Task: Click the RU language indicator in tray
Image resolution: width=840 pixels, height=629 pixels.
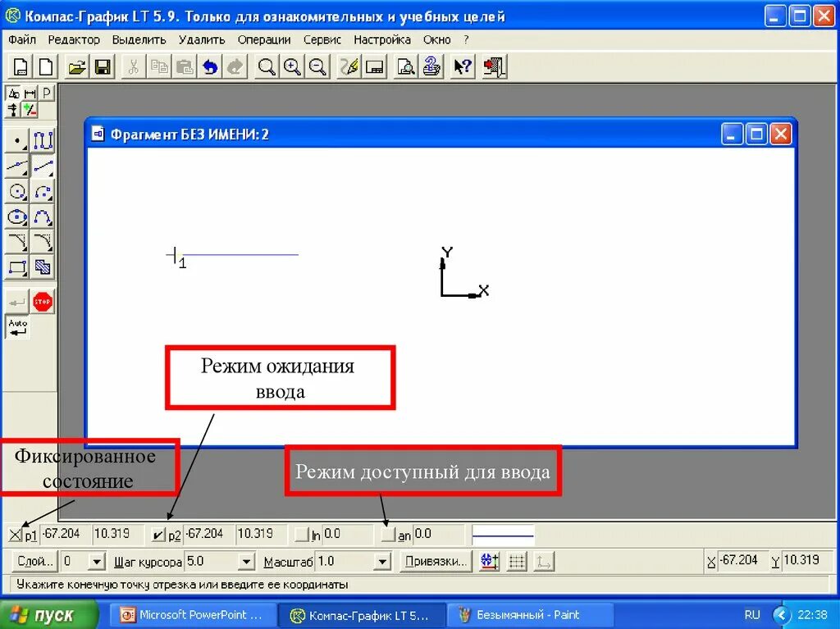Action: pyautogui.click(x=752, y=615)
